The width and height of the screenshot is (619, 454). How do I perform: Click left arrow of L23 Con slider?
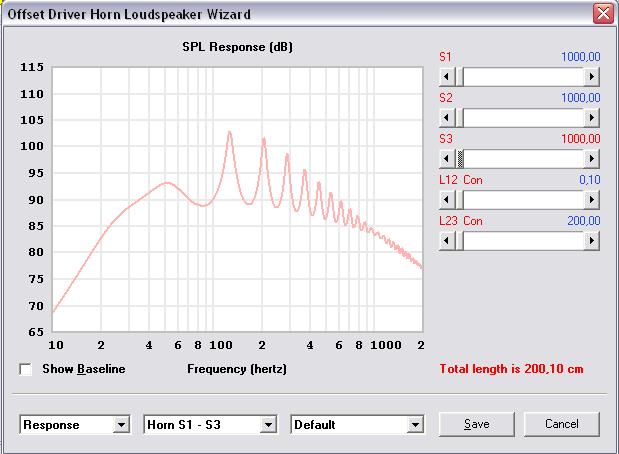[x=447, y=241]
